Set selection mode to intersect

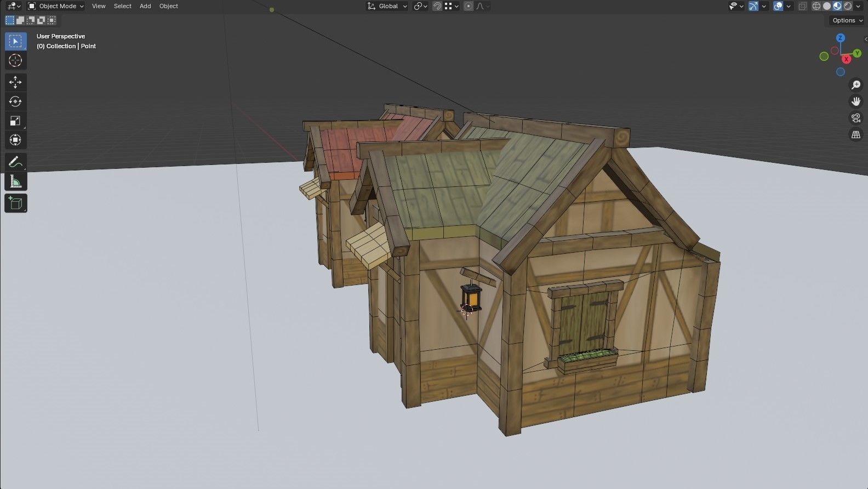[x=52, y=20]
